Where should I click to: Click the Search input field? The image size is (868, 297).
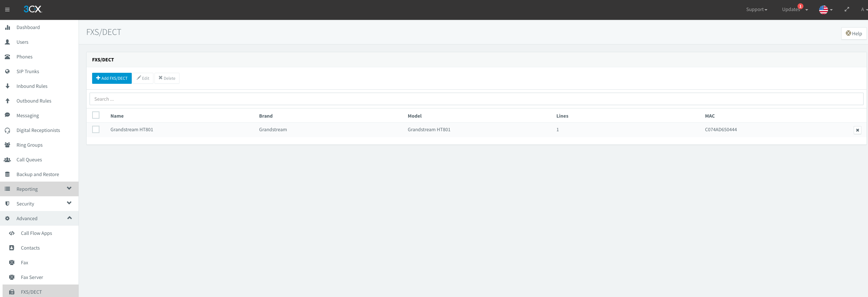[476, 99]
